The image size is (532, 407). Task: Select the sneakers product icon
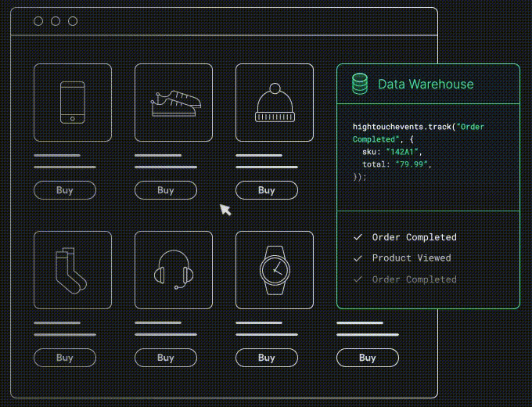[x=174, y=103]
